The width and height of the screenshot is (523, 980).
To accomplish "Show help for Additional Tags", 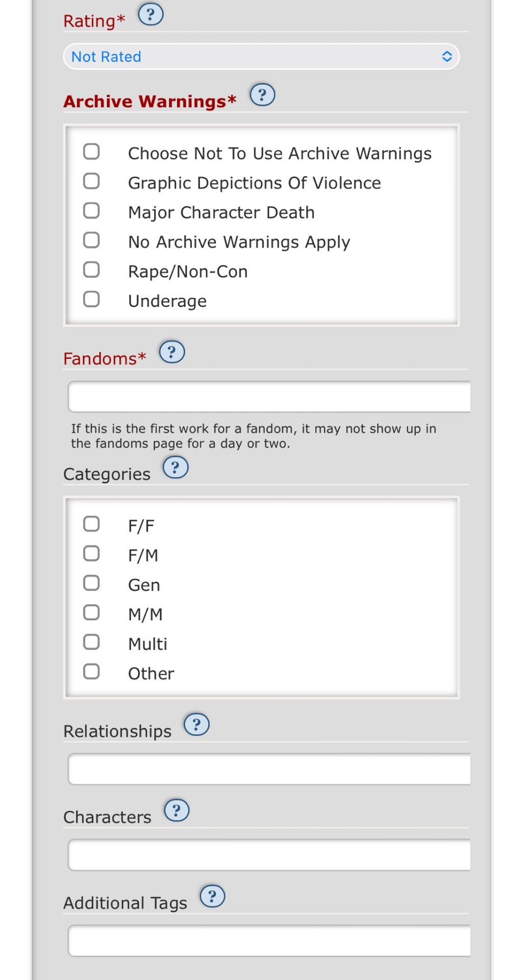I will coord(212,896).
